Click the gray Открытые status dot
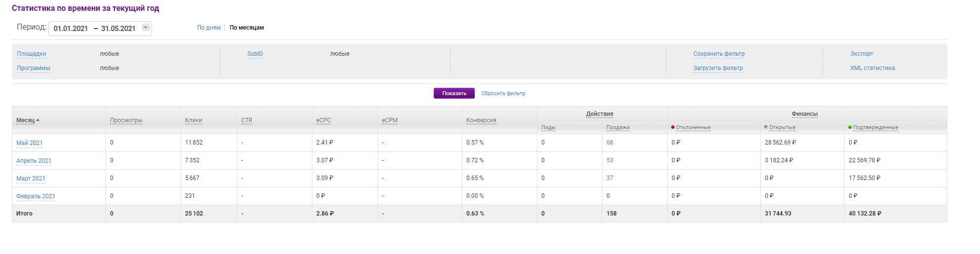 click(x=766, y=127)
